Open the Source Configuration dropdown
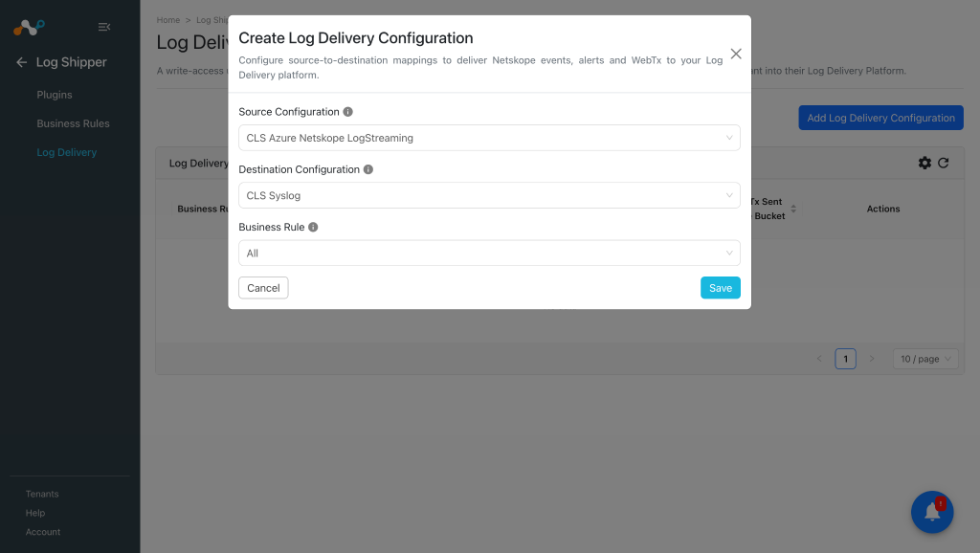This screenshot has height=553, width=980. point(489,138)
